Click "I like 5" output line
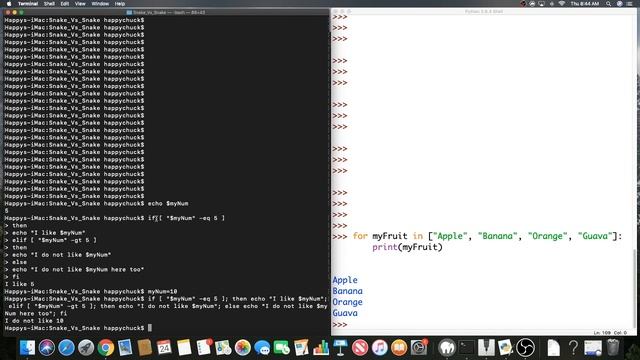 pos(20,284)
